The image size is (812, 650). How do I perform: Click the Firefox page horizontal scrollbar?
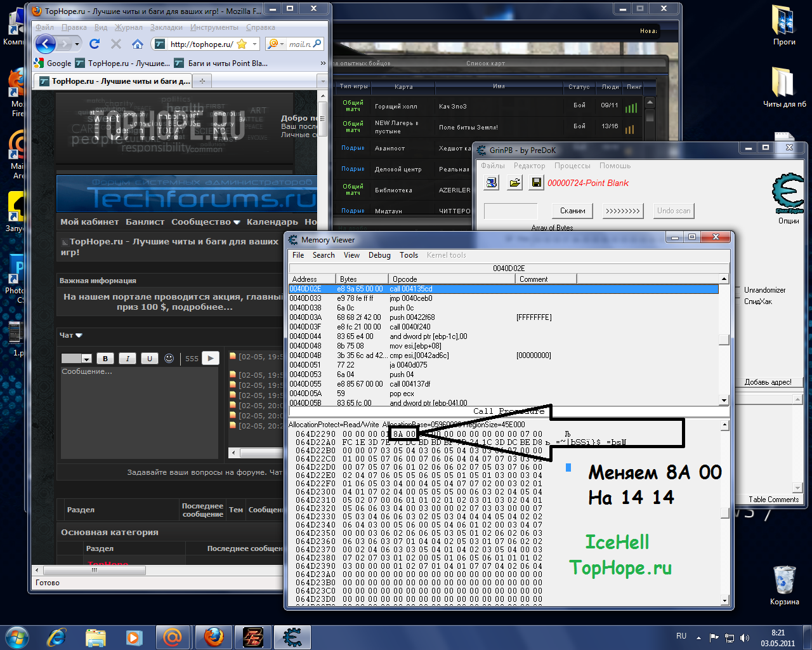pos(158,570)
